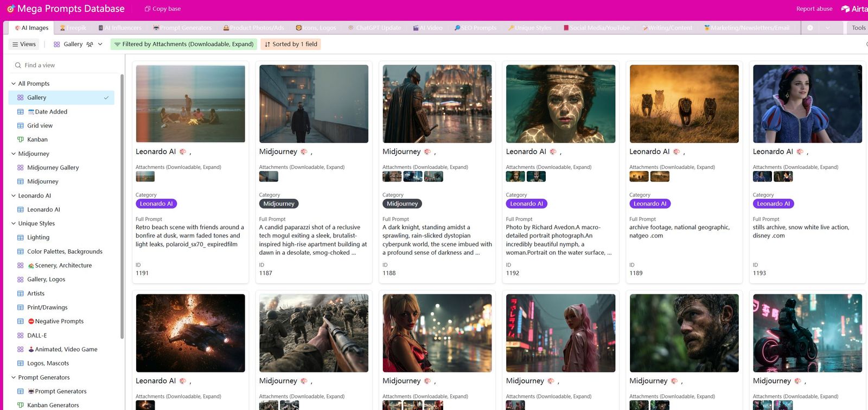Open Negative Prompts grid view icon
The height and width of the screenshot is (410, 868).
coord(21,321)
